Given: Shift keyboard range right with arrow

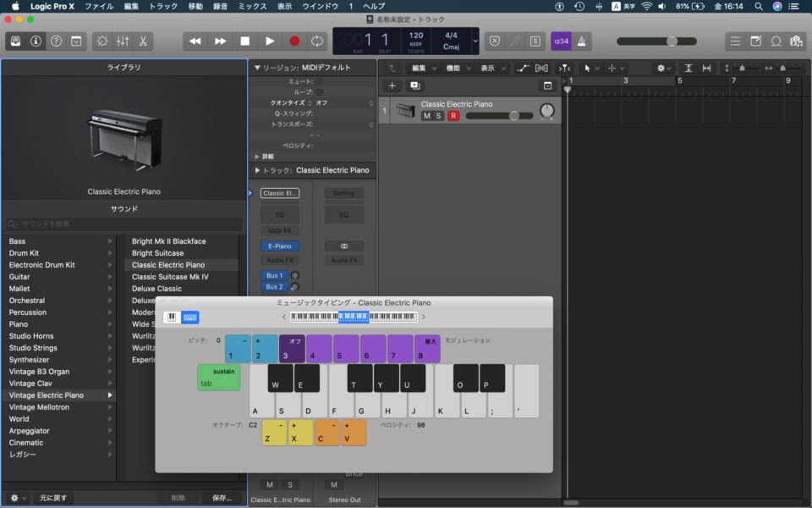Looking at the screenshot, I should click(x=424, y=317).
